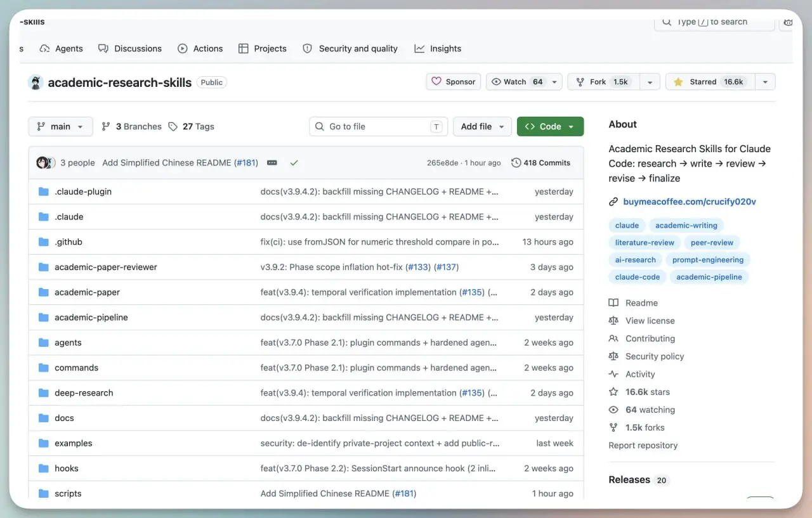View the 418 Commits history

[x=540, y=163]
